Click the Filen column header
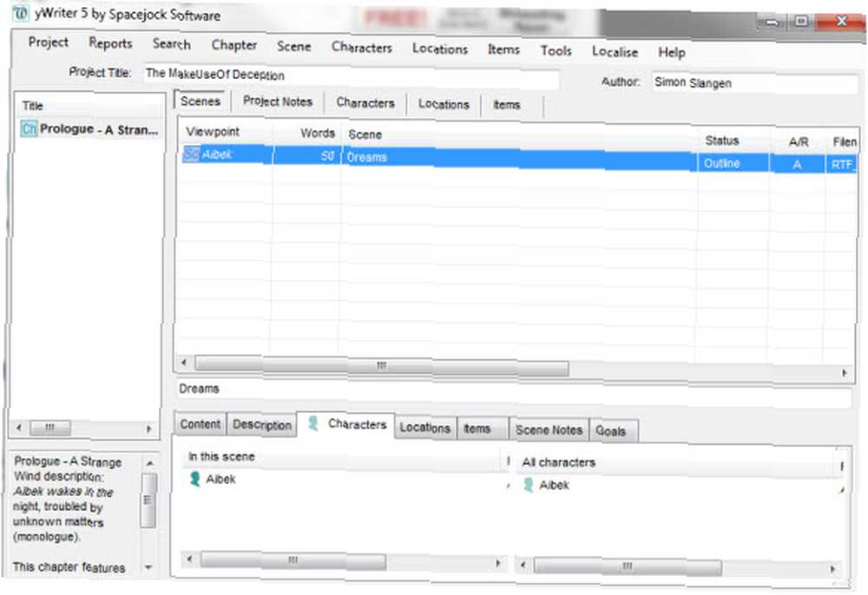Screen dimensions: 868x595 (843, 142)
